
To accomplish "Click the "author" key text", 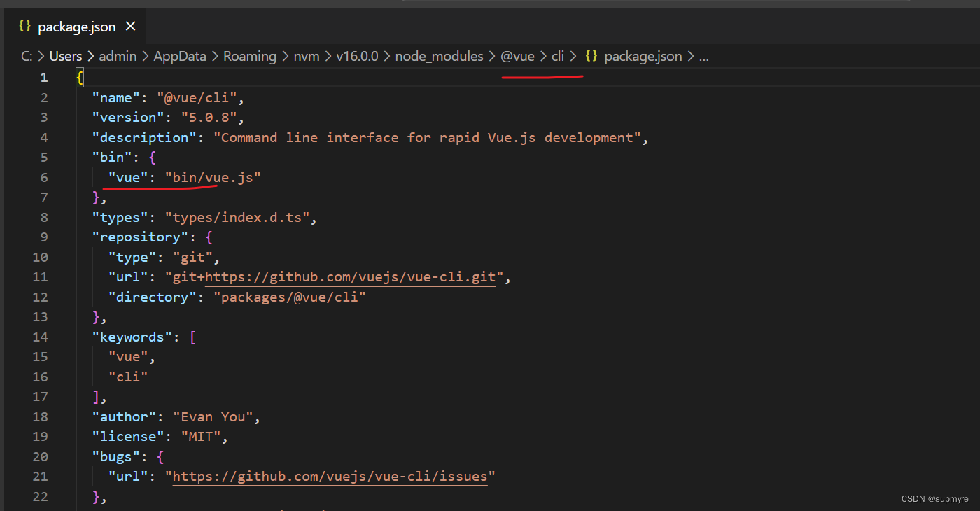I will click(125, 417).
